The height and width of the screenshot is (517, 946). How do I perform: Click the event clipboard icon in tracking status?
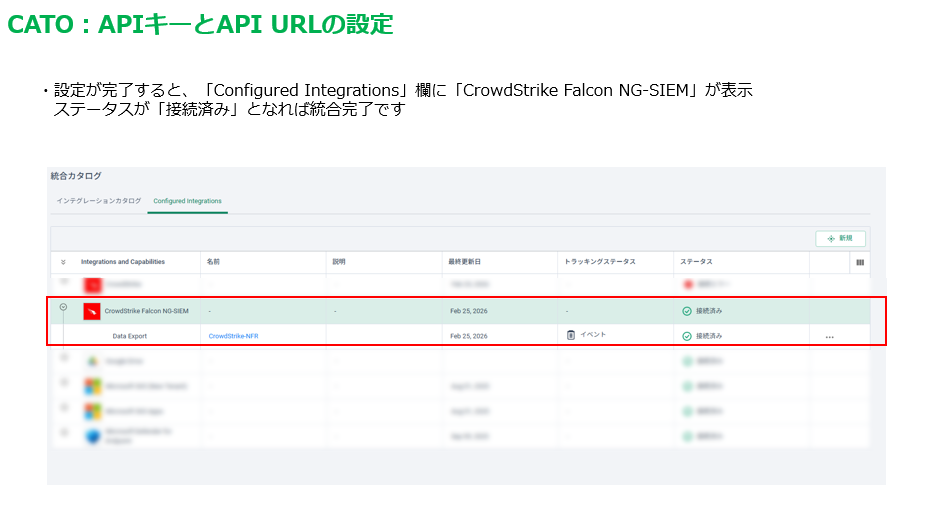click(x=571, y=335)
